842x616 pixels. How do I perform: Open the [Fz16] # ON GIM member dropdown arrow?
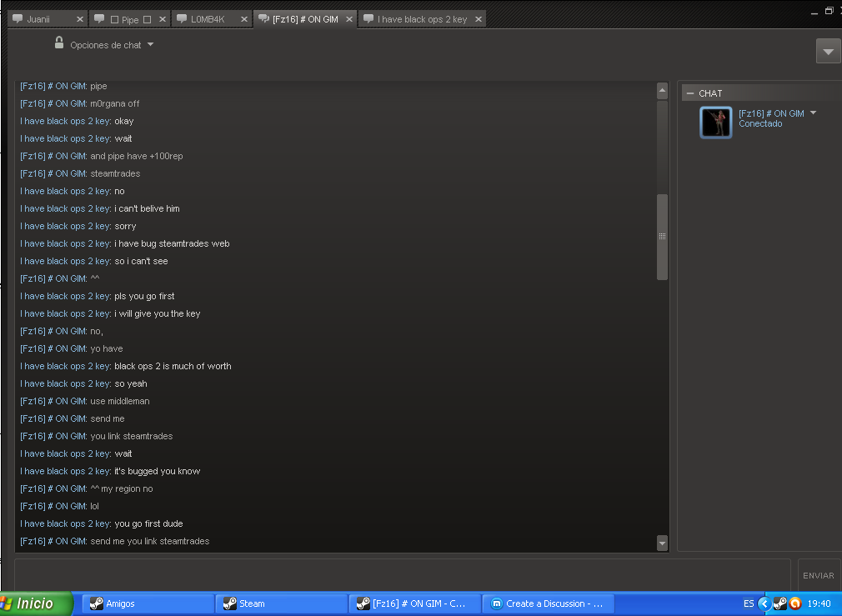tap(813, 113)
